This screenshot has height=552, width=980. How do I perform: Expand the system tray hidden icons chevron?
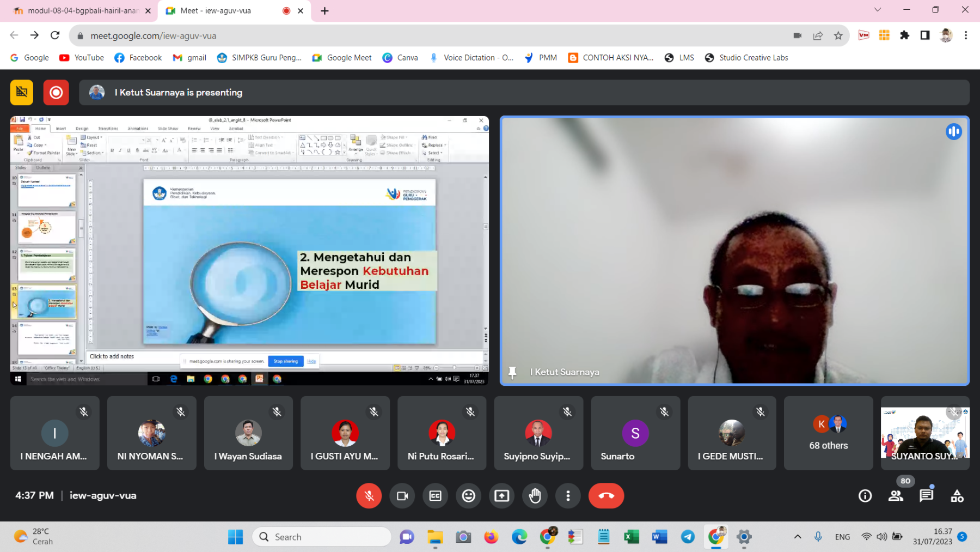(798, 537)
